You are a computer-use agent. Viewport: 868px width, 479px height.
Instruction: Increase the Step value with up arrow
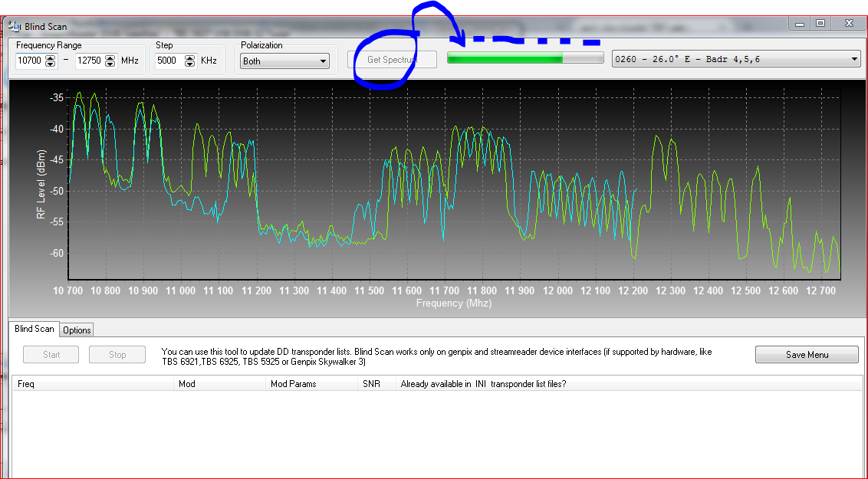[192, 57]
